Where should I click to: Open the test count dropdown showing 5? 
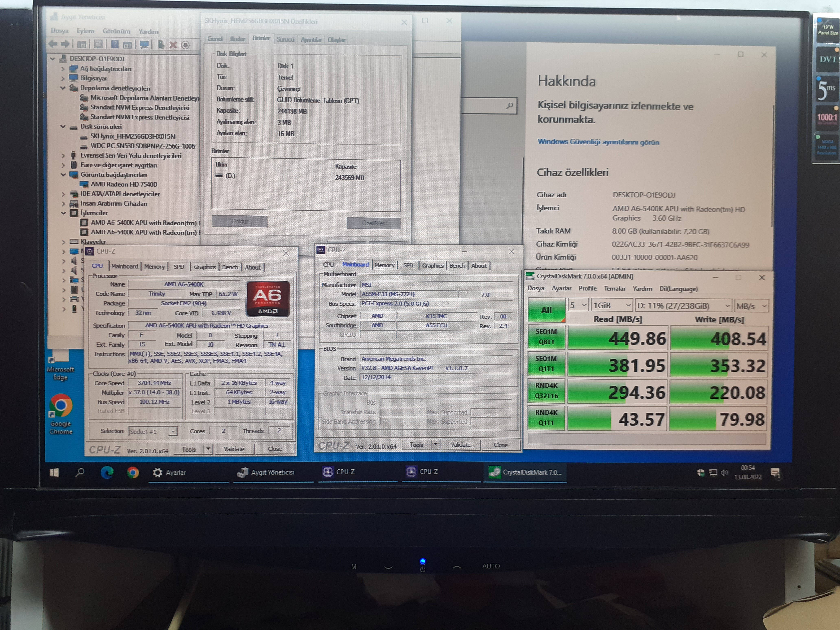point(578,305)
